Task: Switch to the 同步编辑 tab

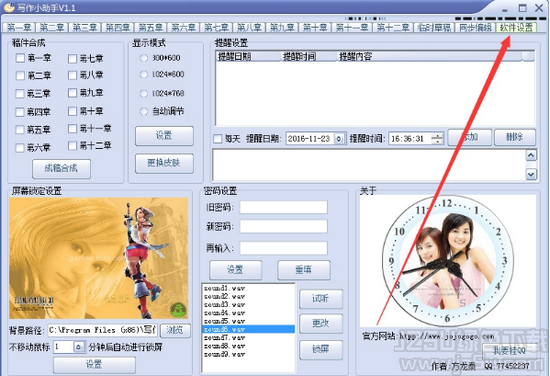Action: click(x=475, y=27)
